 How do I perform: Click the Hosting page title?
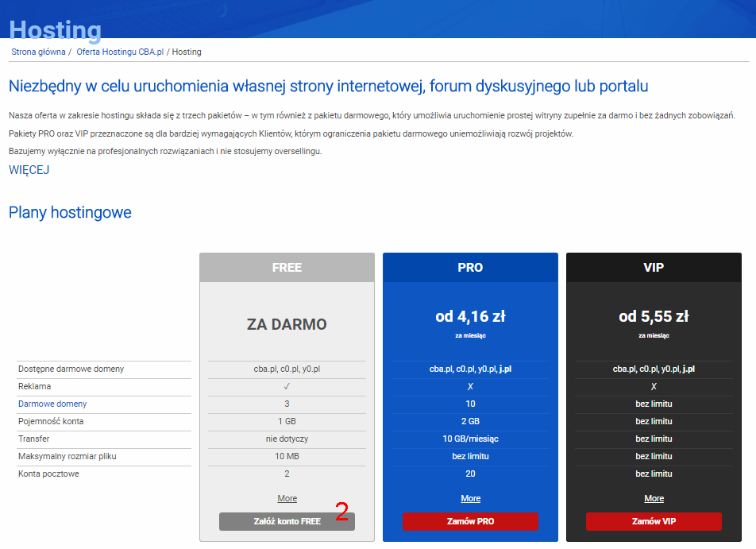(56, 29)
